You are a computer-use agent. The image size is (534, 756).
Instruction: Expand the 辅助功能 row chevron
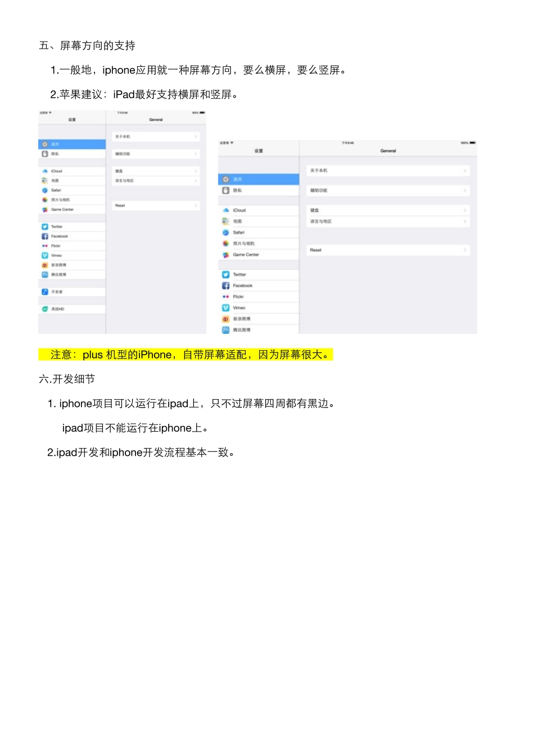click(x=196, y=154)
